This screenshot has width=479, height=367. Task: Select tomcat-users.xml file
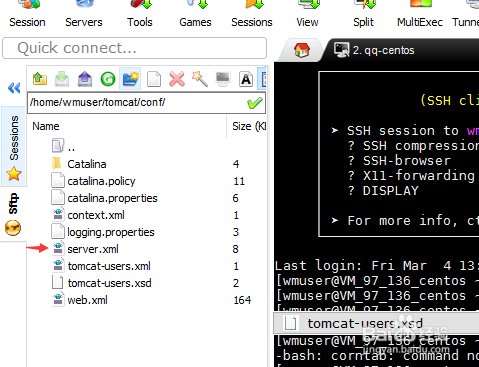click(109, 266)
